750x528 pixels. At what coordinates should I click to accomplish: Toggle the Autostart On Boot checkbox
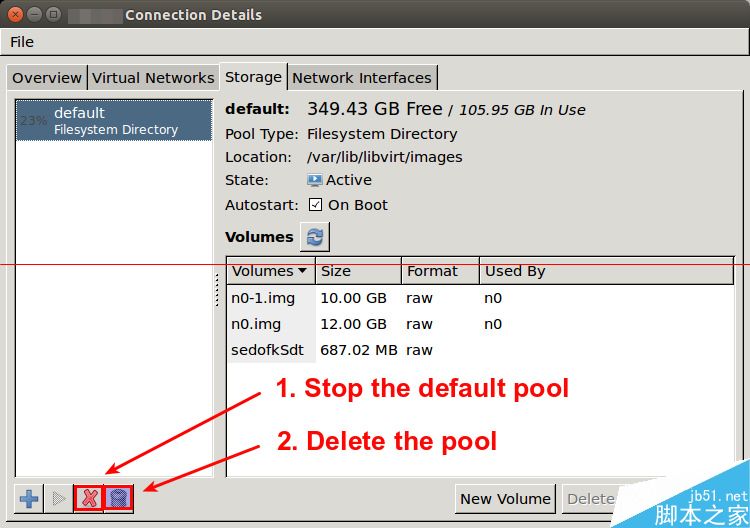click(315, 205)
